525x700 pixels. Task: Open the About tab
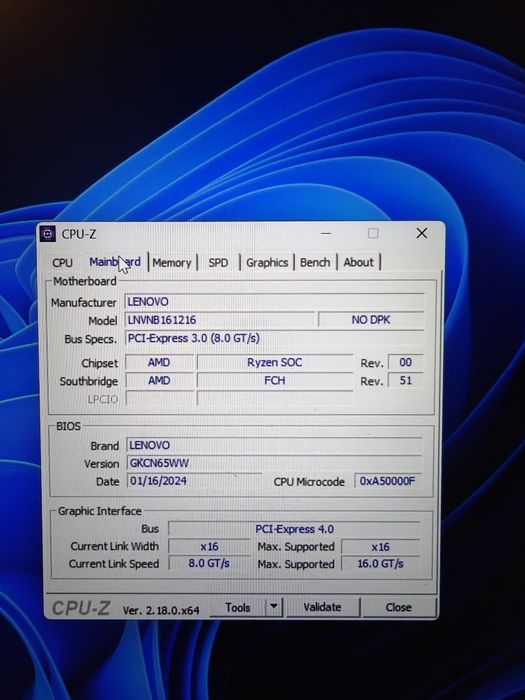tap(358, 262)
